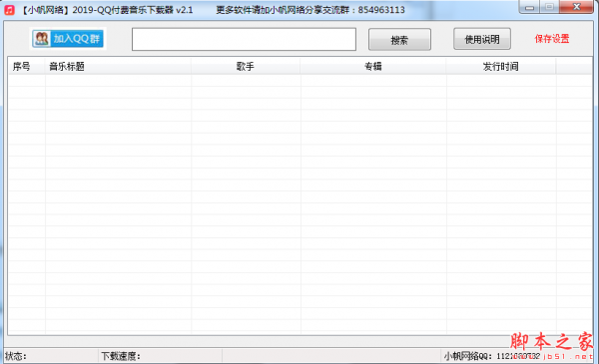Viewport: 599px width, 364px height.
Task: Minimize the downloader window
Action: click(529, 7)
